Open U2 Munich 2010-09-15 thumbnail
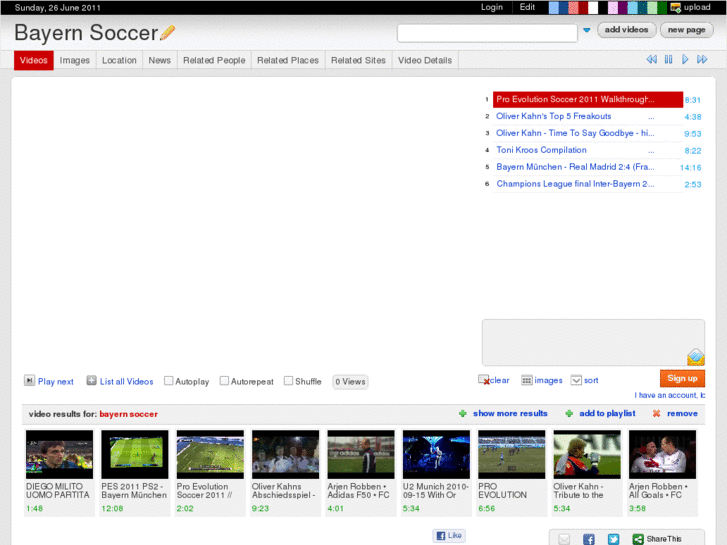Screen dimensions: 727x545 point(436,454)
